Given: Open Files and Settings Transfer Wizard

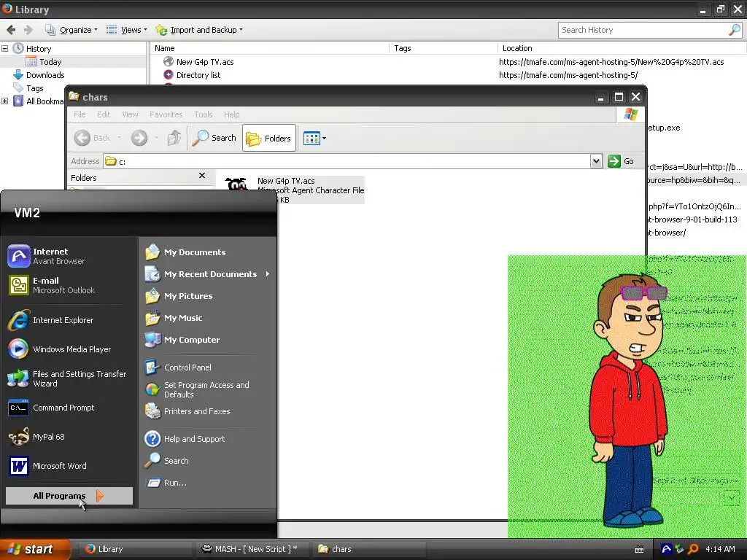Looking at the screenshot, I should [68, 378].
